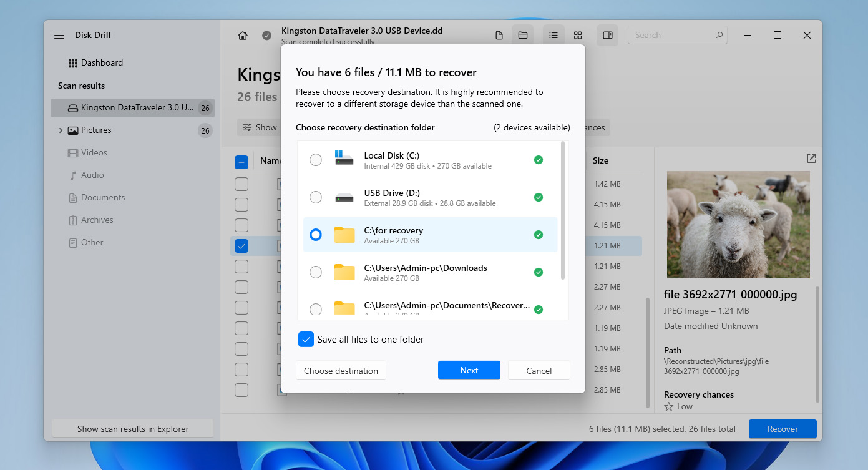Click Choose destination button
The image size is (868, 470).
point(341,370)
